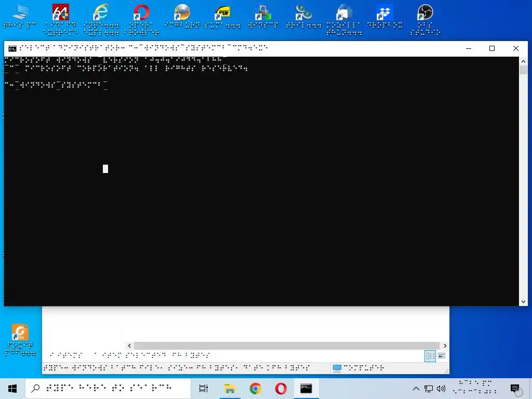Activate Command Prompt taskbar button
The width and height of the screenshot is (532, 399).
306,389
